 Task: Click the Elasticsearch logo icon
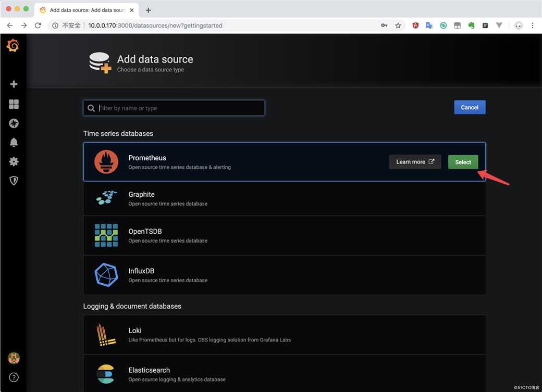[105, 374]
